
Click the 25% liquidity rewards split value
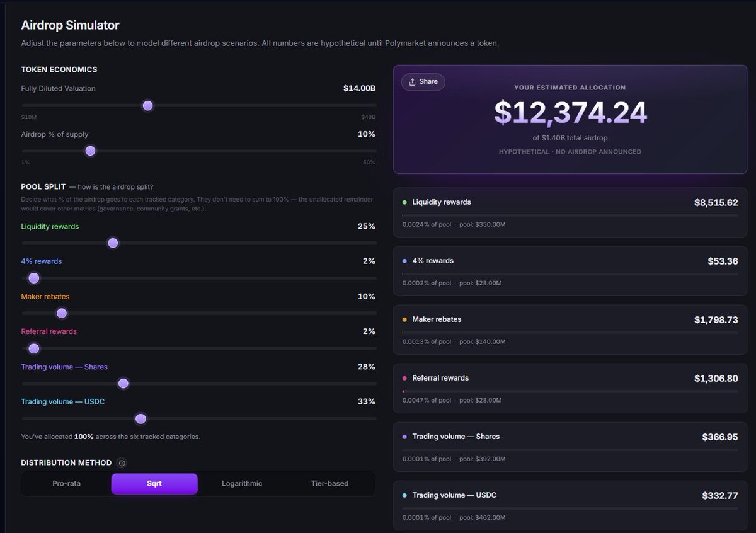tap(366, 226)
